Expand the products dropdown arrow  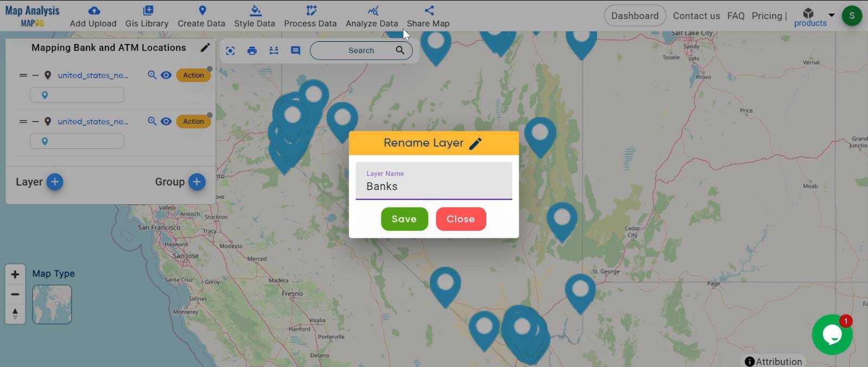(831, 15)
